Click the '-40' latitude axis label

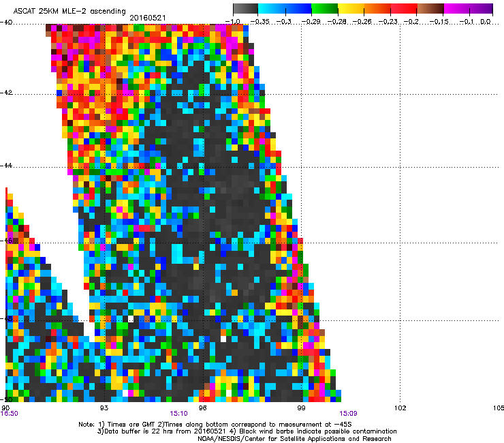tap(6, 22)
